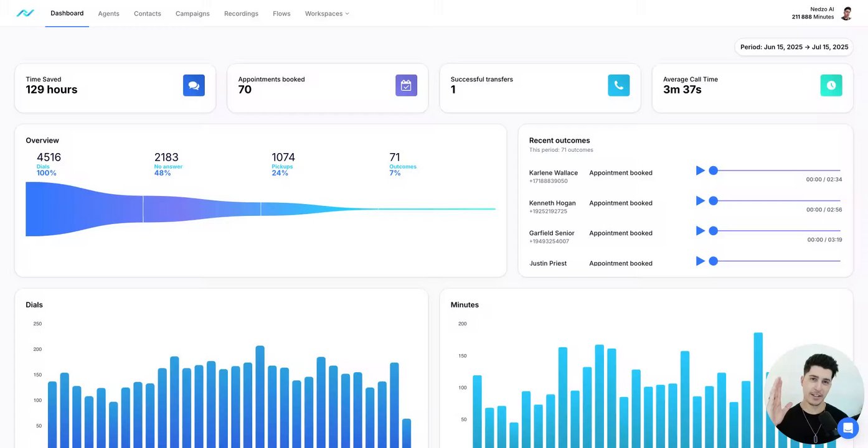This screenshot has width=868, height=448.
Task: Click the Appointments booked calendar icon
Action: [x=406, y=85]
